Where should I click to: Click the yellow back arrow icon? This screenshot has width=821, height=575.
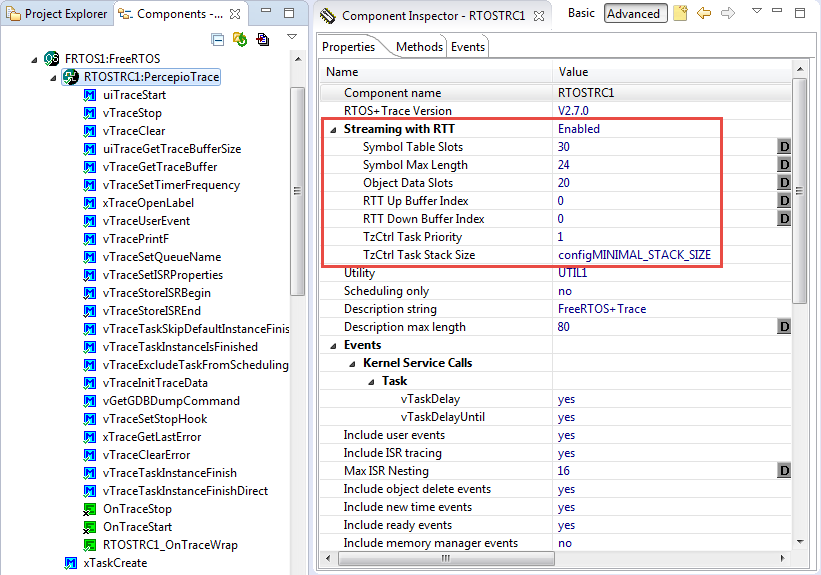pyautogui.click(x=704, y=13)
